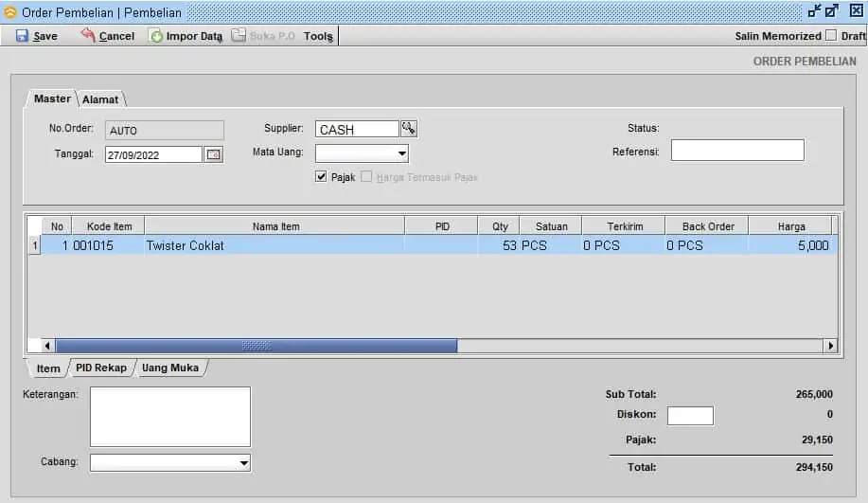The image size is (868, 503).
Task: Click the Diskon input field
Action: coord(690,416)
